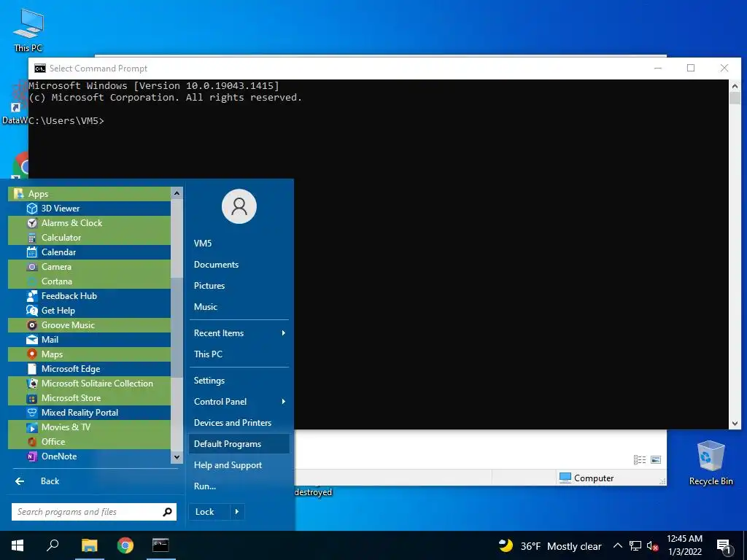
Task: Open network status tray icon
Action: (x=635, y=546)
